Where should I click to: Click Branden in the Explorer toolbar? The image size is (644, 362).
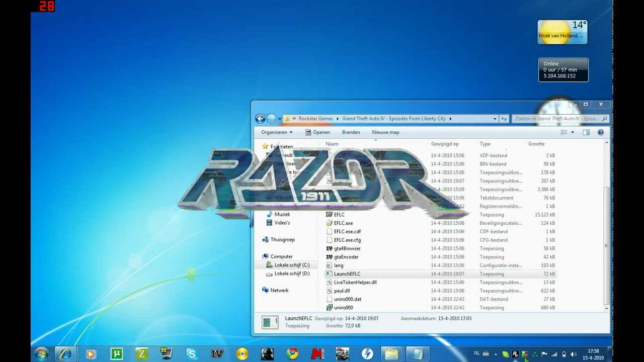click(x=351, y=132)
